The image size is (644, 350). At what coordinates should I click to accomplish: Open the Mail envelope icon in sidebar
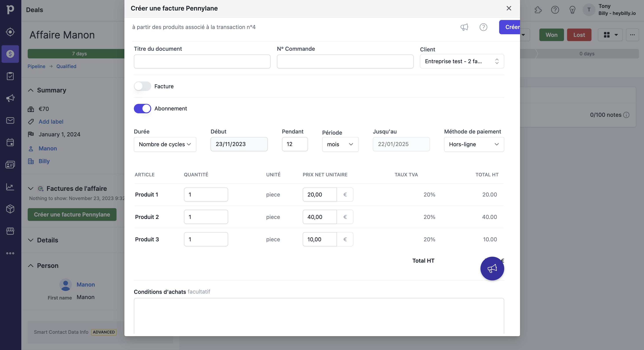click(10, 120)
